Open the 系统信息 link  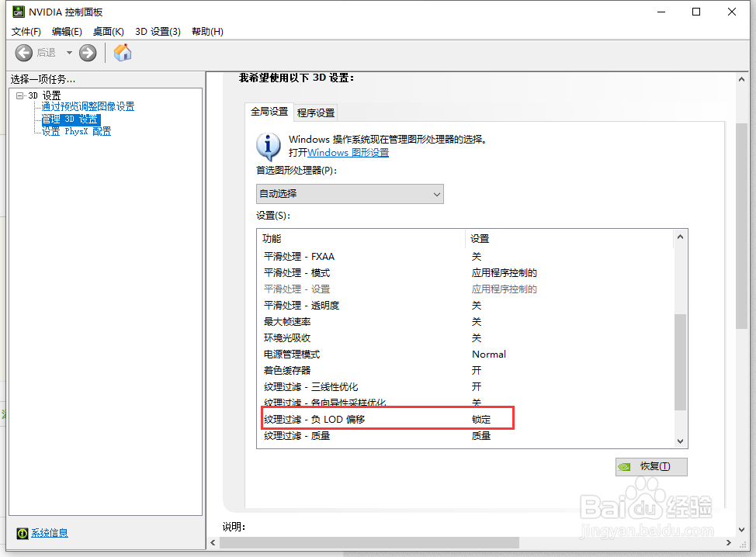point(50,533)
